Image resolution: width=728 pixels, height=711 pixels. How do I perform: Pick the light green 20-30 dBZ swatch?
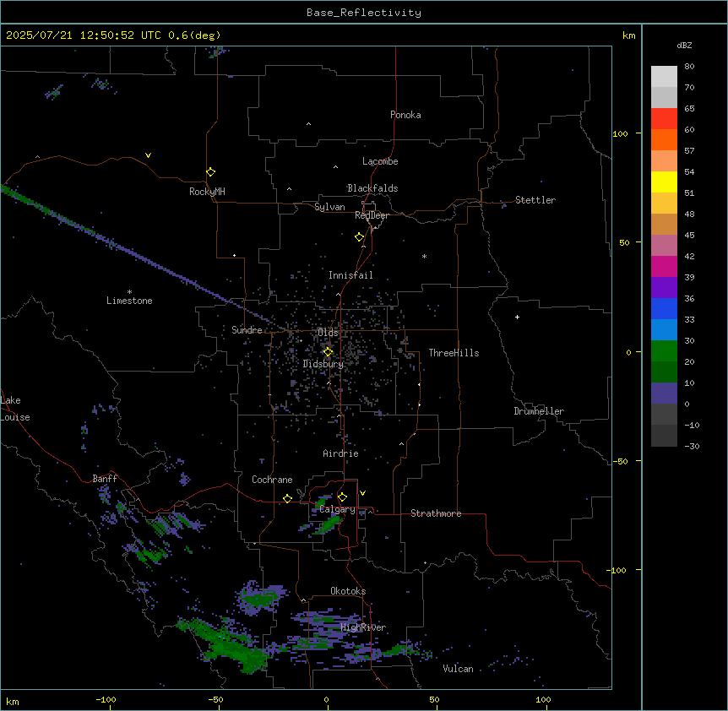(664, 351)
